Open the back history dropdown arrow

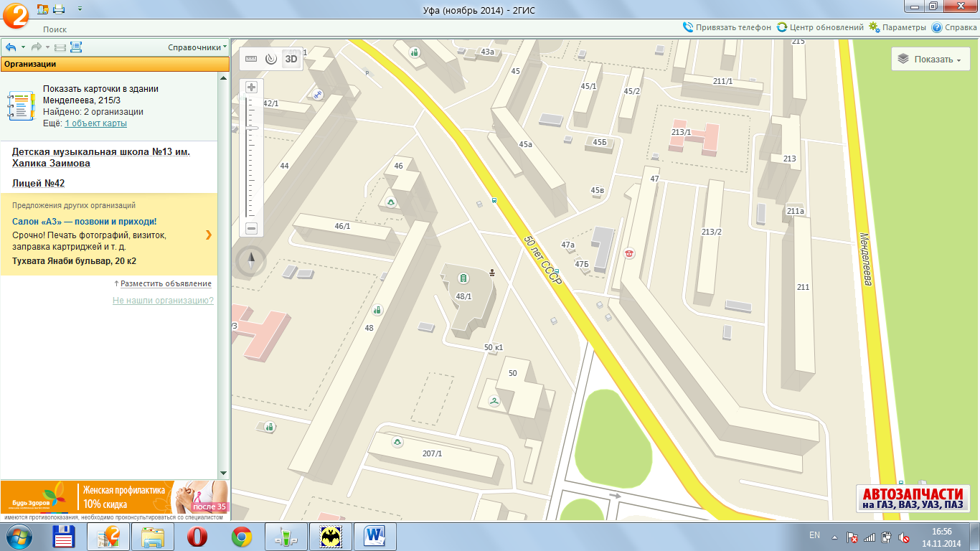point(23,47)
